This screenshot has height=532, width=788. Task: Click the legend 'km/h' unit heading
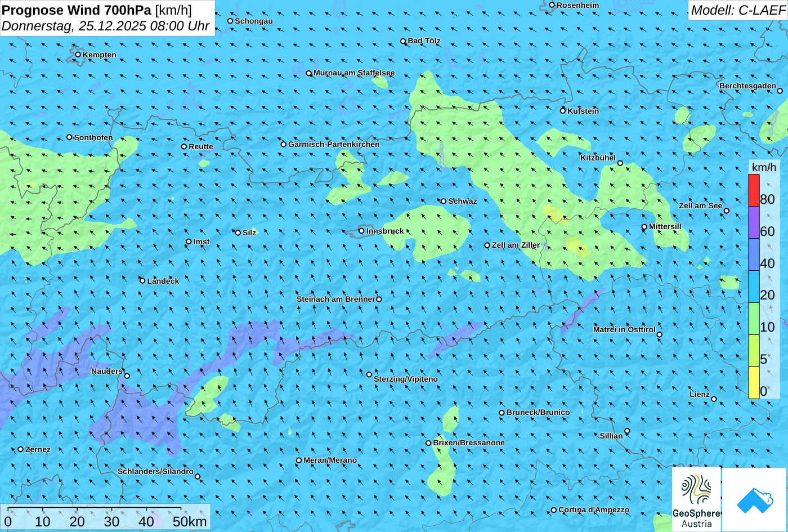[x=763, y=167]
